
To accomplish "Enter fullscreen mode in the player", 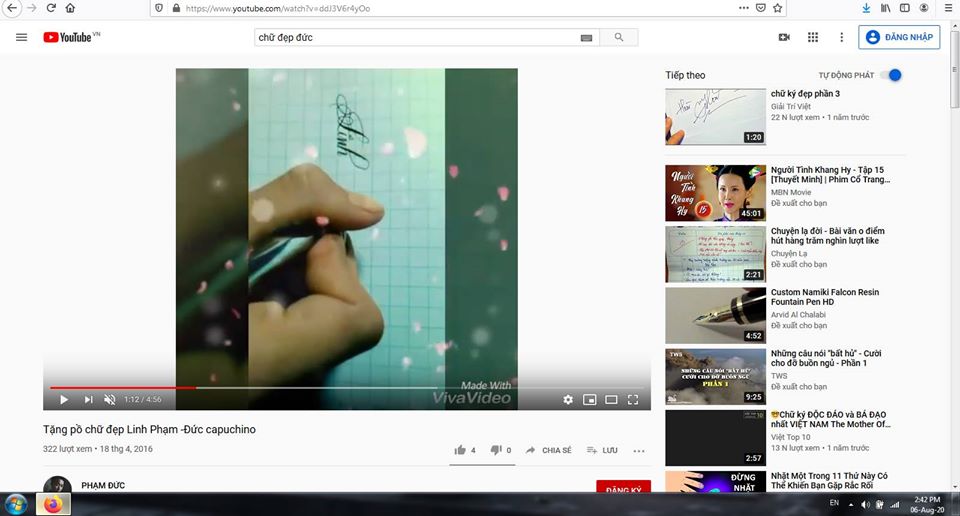I will point(633,400).
